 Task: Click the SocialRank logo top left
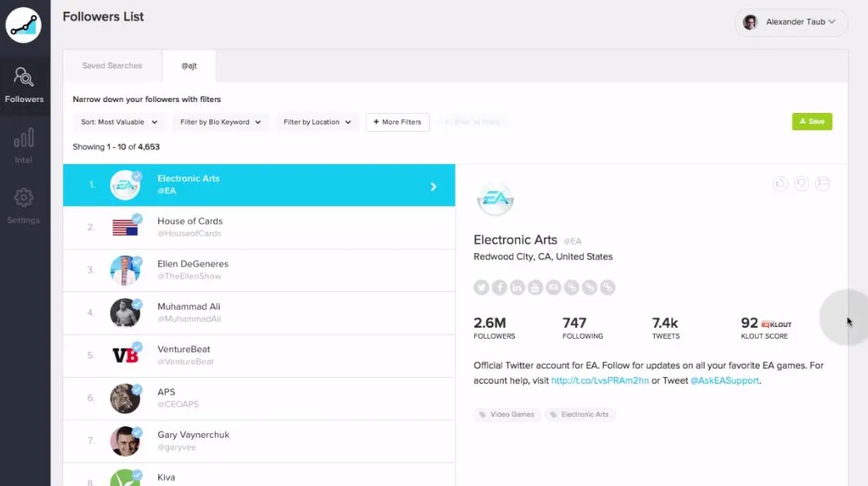(24, 26)
